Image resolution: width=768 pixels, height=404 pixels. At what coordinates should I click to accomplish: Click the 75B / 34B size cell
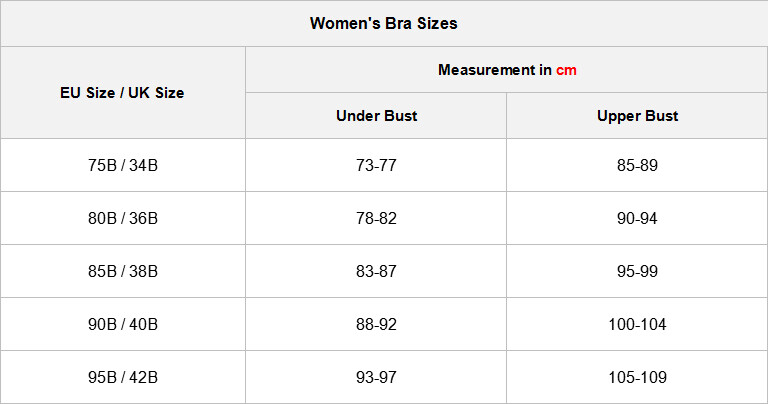pos(122,166)
